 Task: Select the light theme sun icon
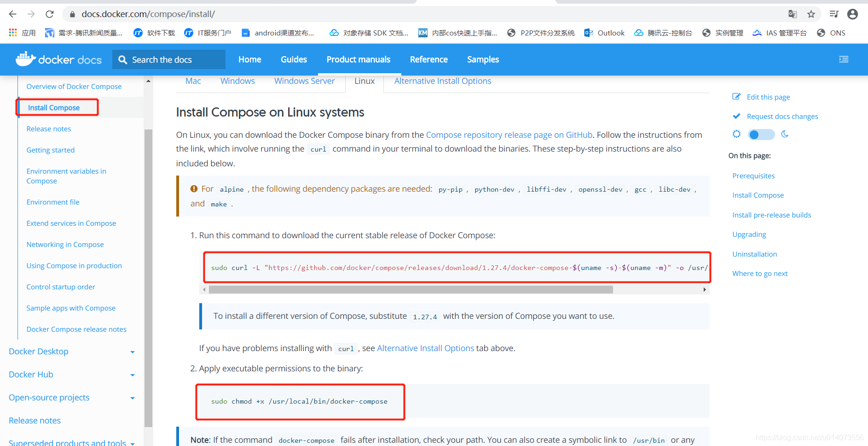tap(736, 134)
